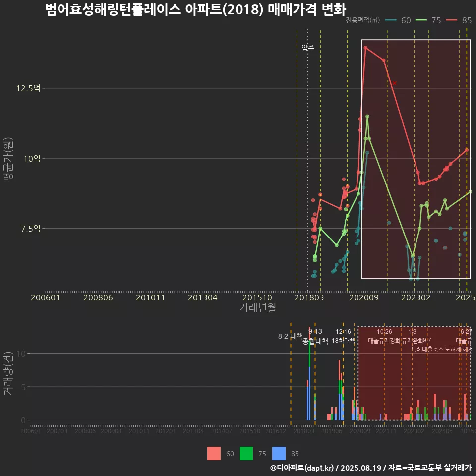This screenshot has width=476, height=476.
Task: Click the 201906 label on volume chart axis
Action: tap(332, 431)
